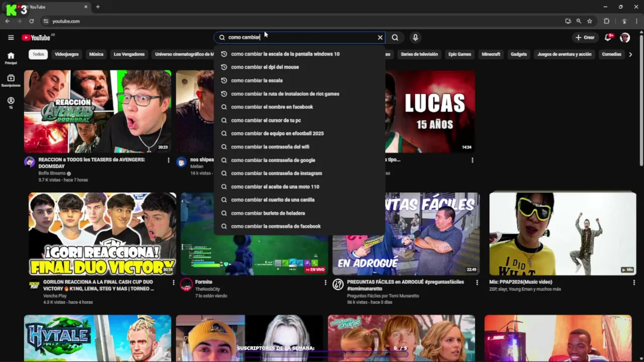Close the YouTube browser tab
Viewport: 644px width, 362px height.
86,7
